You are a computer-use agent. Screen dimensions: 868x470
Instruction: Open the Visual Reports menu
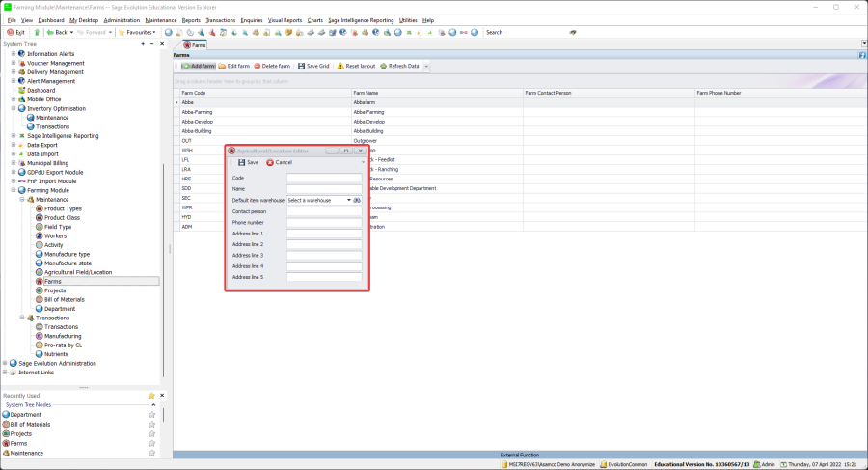tap(285, 19)
